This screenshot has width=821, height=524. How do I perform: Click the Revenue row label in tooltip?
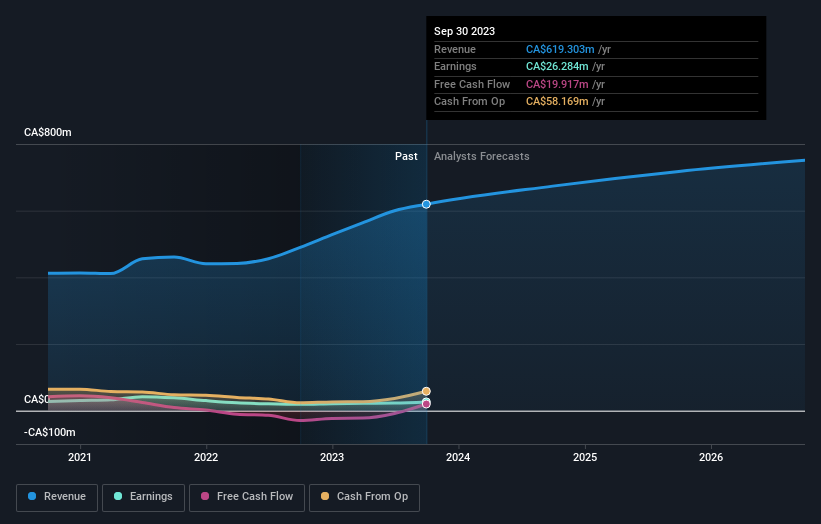(x=455, y=49)
